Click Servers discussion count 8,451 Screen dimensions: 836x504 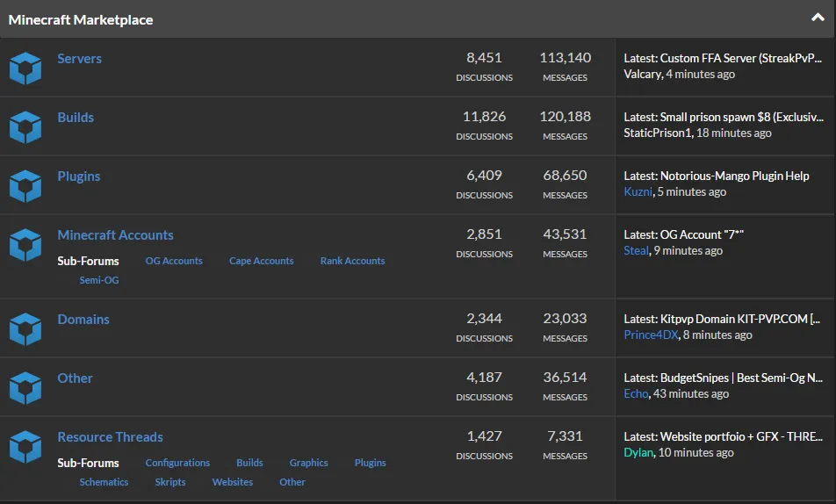pyautogui.click(x=484, y=58)
